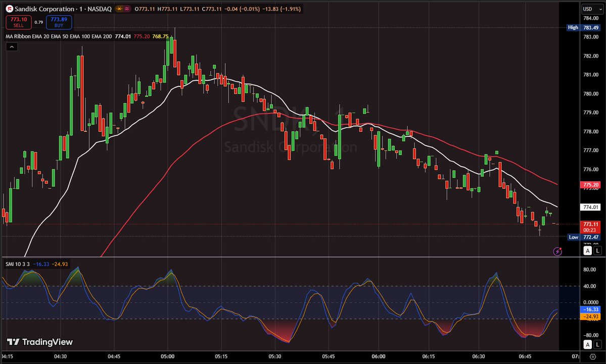Open chart settings hexagon gear icon
The image size is (606, 364).
593,356
